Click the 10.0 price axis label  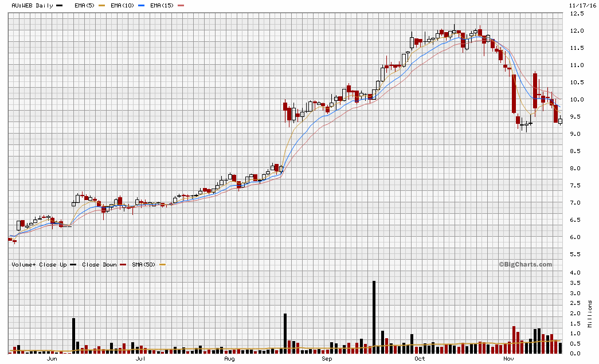click(x=577, y=99)
